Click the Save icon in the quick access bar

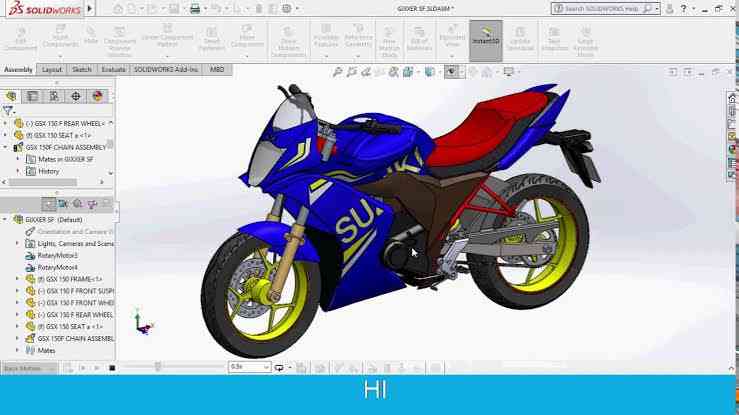pos(174,8)
